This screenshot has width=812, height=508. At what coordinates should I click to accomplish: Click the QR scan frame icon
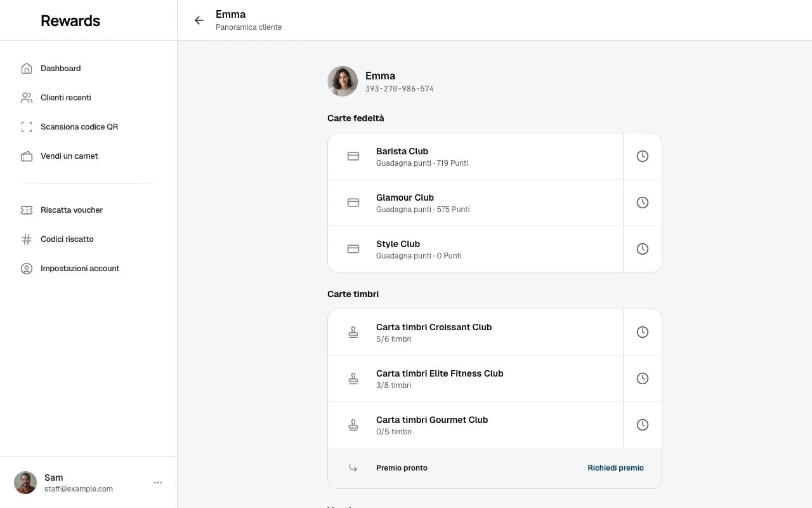coord(27,127)
